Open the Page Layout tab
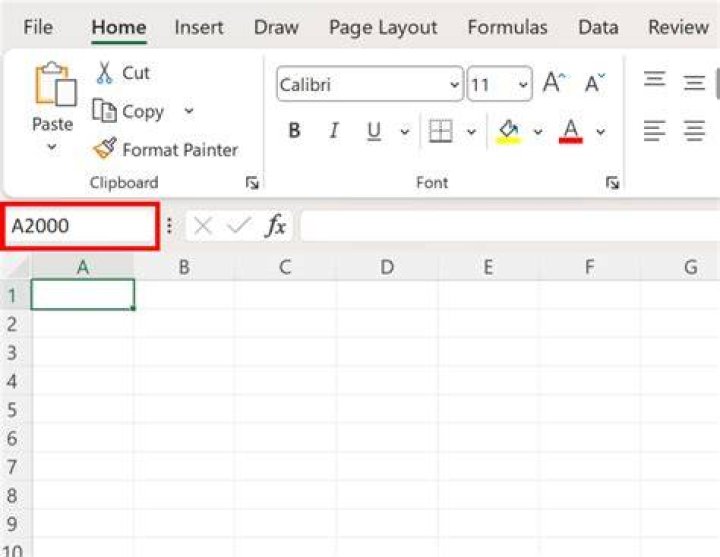This screenshot has width=720, height=557. [x=383, y=28]
